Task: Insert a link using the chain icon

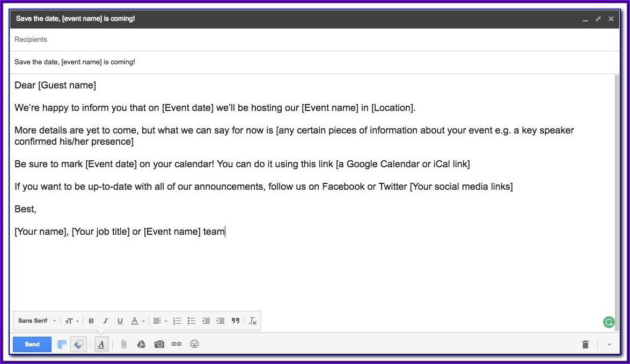Action: coord(177,344)
